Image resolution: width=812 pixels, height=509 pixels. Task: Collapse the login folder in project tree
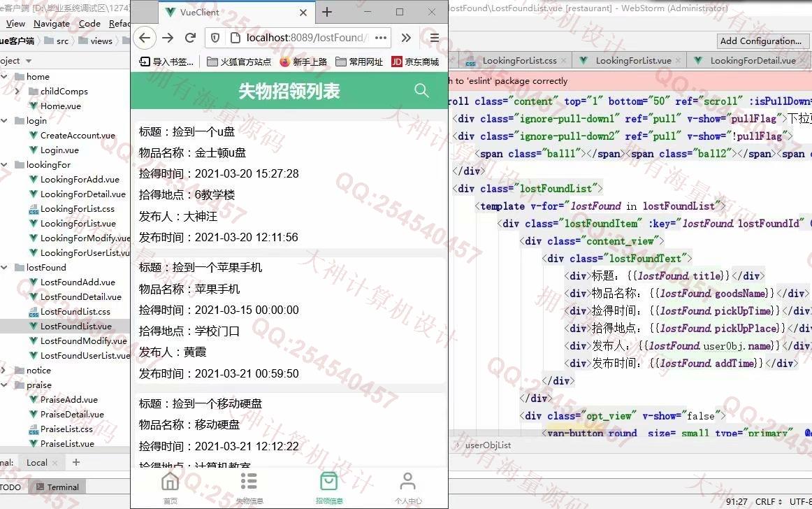click(4, 121)
